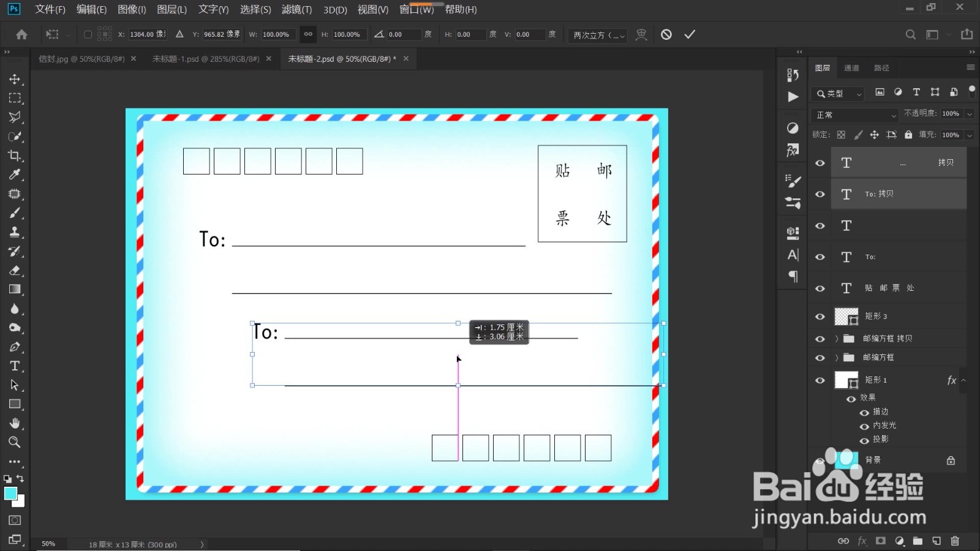The height and width of the screenshot is (551, 980).
Task: Expand the 邮编方框 拷贝 group
Action: point(837,339)
